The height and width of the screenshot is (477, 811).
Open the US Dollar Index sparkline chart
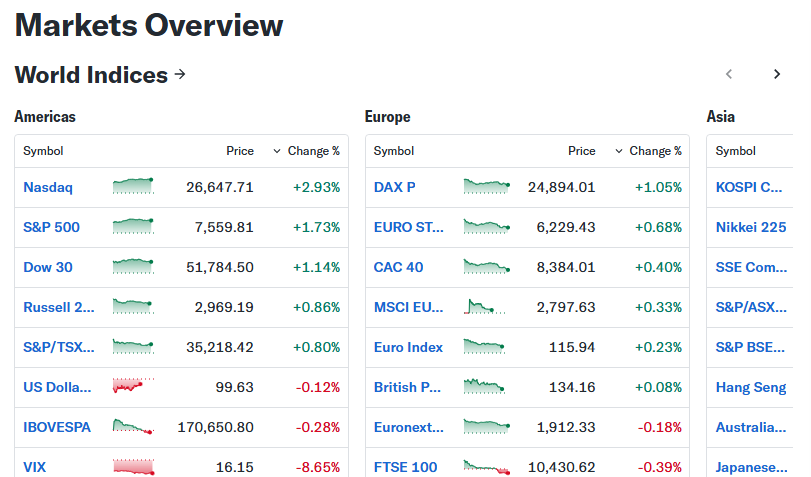(x=133, y=386)
